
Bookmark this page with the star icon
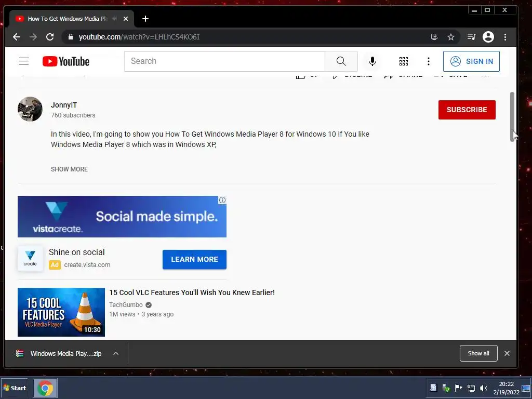click(x=450, y=37)
